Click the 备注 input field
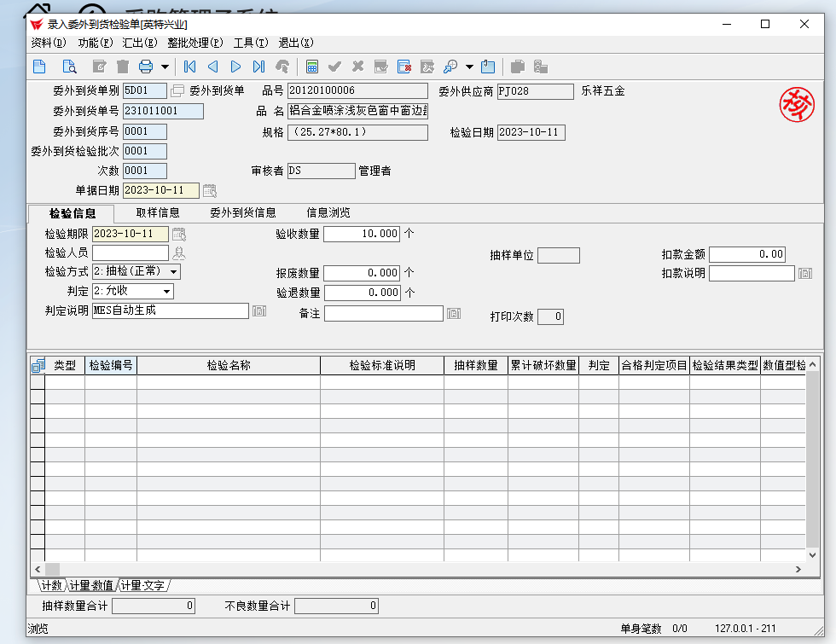 coord(383,314)
